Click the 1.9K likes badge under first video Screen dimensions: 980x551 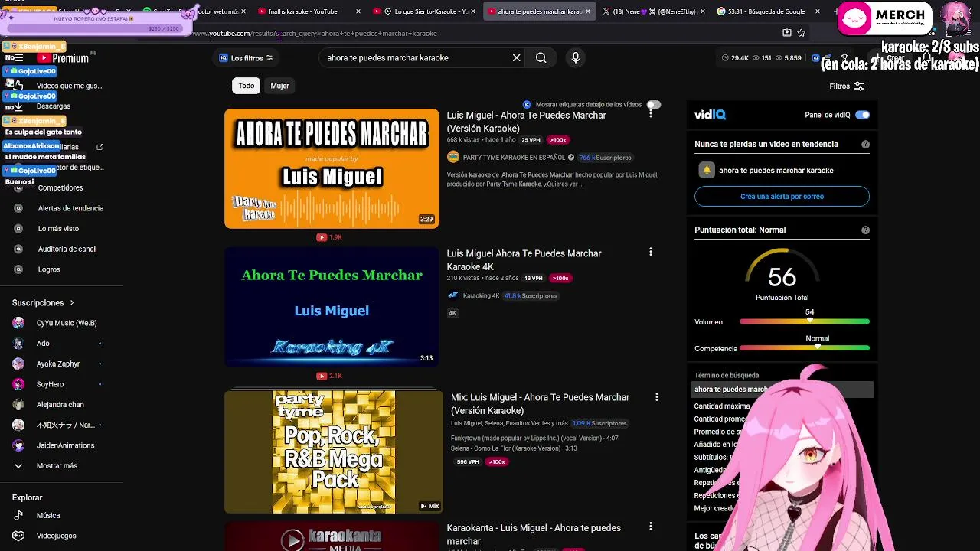click(329, 237)
